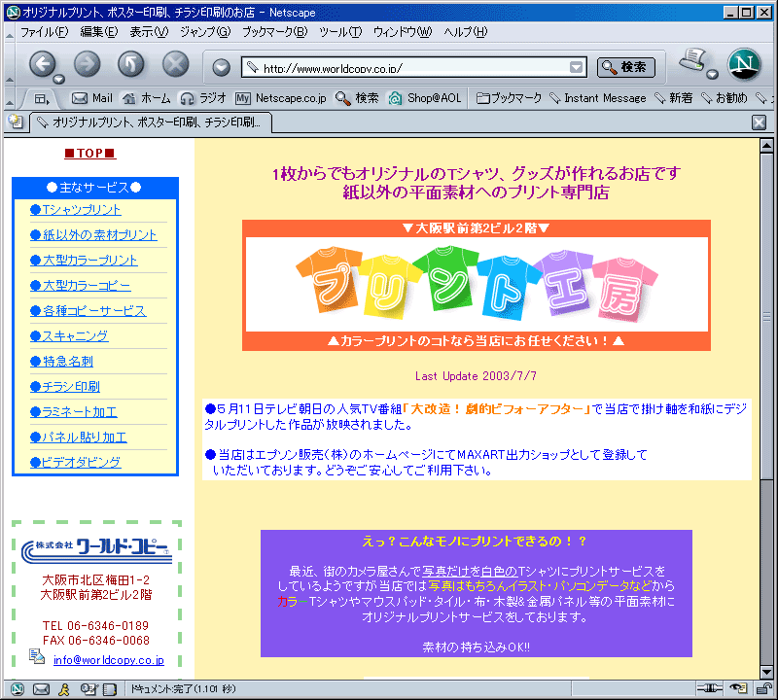Image resolution: width=778 pixels, height=700 pixels.
Task: Stop loading with the X button
Action: click(x=176, y=64)
